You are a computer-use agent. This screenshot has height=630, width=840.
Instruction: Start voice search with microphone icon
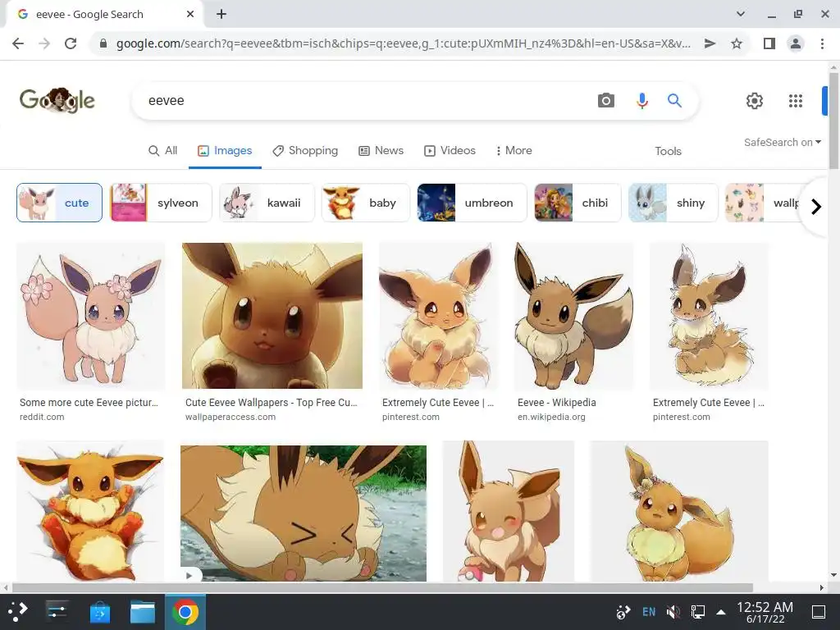click(641, 100)
